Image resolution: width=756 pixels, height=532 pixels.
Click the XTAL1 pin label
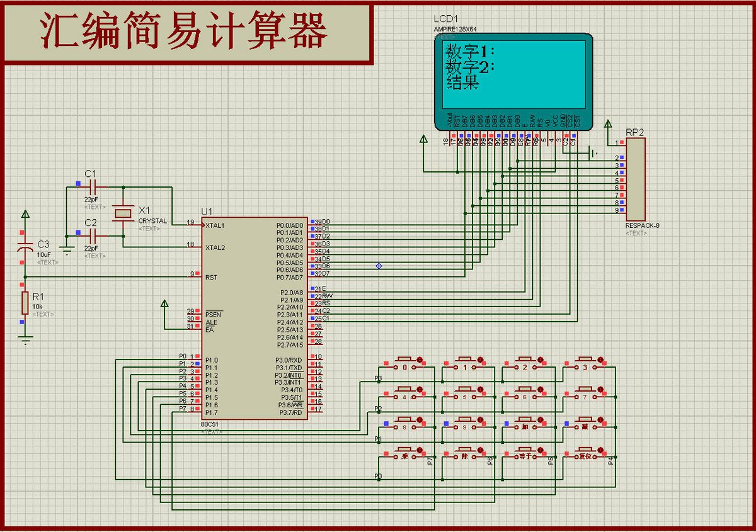[215, 225]
